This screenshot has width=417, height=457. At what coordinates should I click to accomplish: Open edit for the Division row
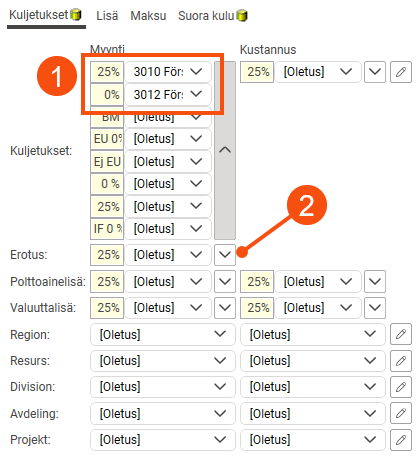coord(401,387)
